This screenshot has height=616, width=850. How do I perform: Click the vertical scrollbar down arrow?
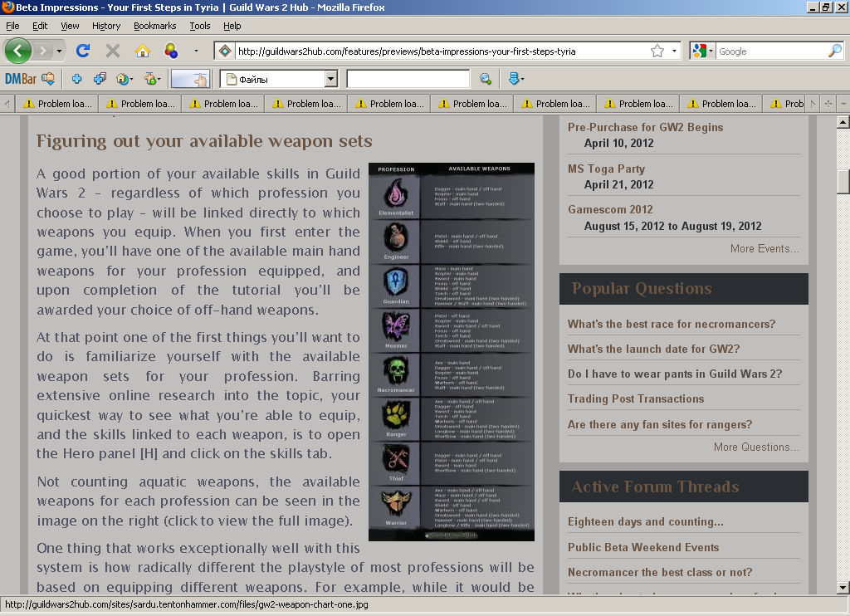pos(843,587)
